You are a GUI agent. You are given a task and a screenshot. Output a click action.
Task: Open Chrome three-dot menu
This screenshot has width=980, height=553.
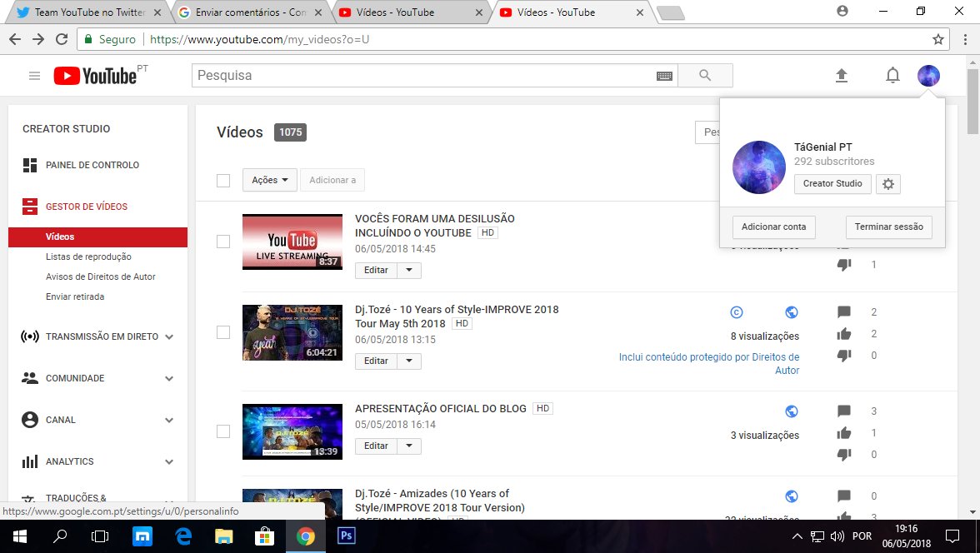click(x=966, y=39)
